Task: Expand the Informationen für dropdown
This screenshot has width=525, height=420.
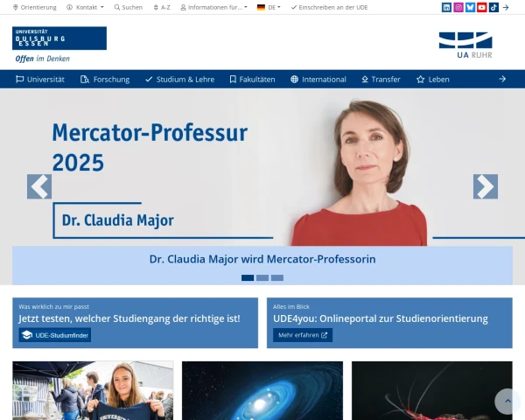Action: (214, 7)
